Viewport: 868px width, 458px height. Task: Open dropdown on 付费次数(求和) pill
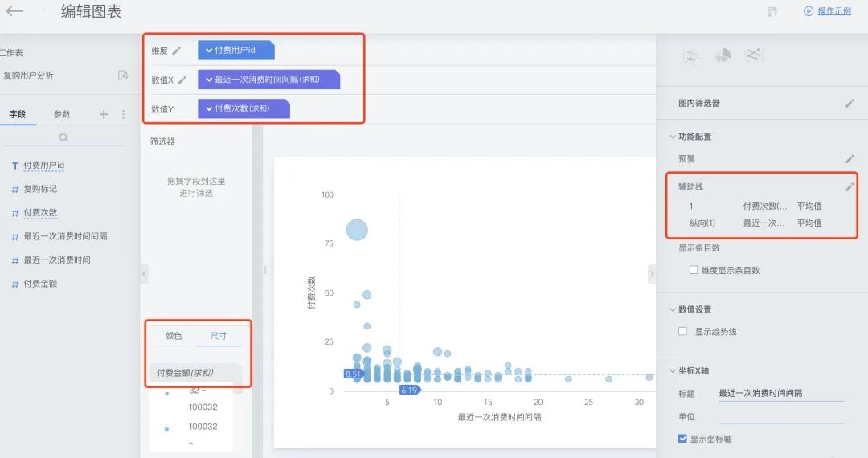pyautogui.click(x=209, y=108)
